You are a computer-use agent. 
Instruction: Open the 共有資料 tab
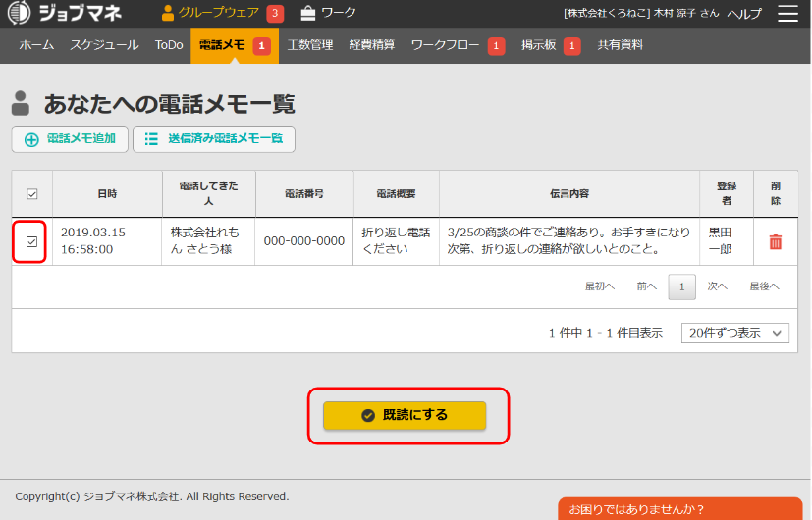pyautogui.click(x=620, y=45)
